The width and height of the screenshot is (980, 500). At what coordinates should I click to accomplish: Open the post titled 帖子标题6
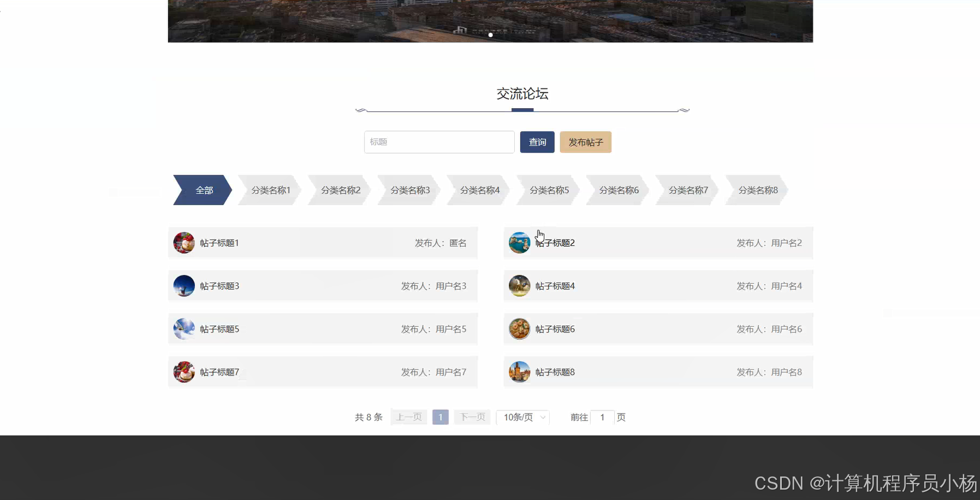[x=555, y=330]
